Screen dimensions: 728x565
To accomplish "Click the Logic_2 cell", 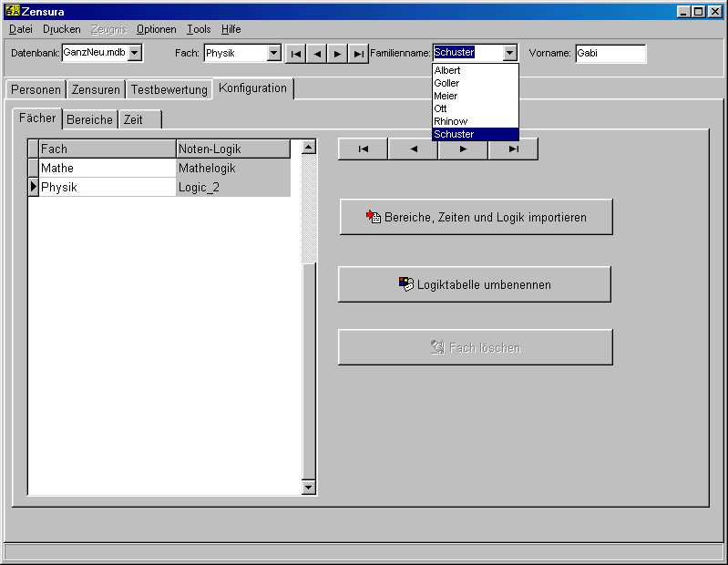I will (233, 187).
